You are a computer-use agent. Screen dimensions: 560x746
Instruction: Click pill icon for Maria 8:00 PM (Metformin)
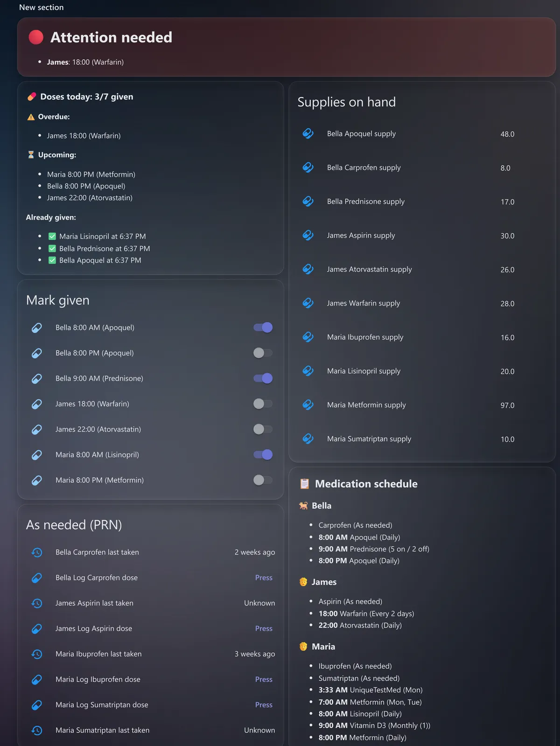click(x=37, y=480)
